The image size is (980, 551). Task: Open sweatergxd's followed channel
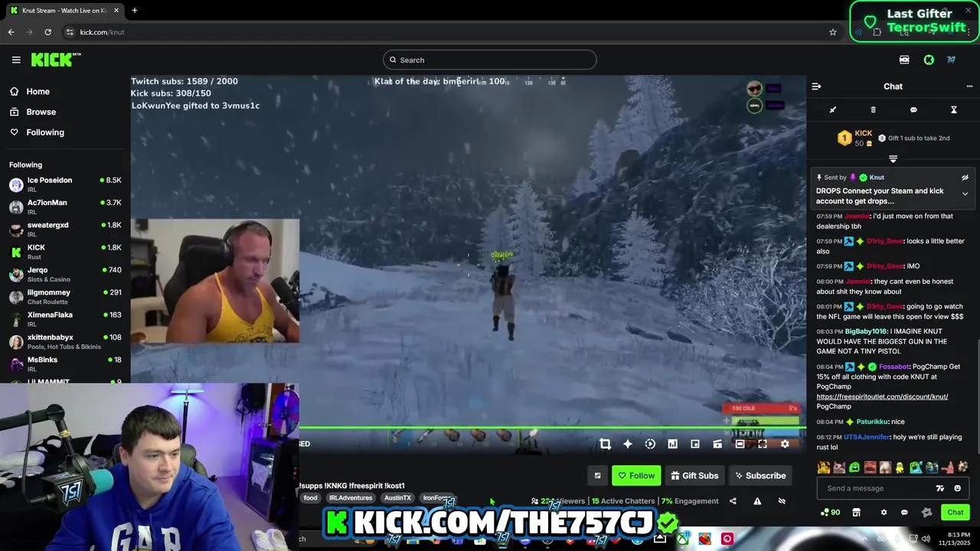coord(64,229)
